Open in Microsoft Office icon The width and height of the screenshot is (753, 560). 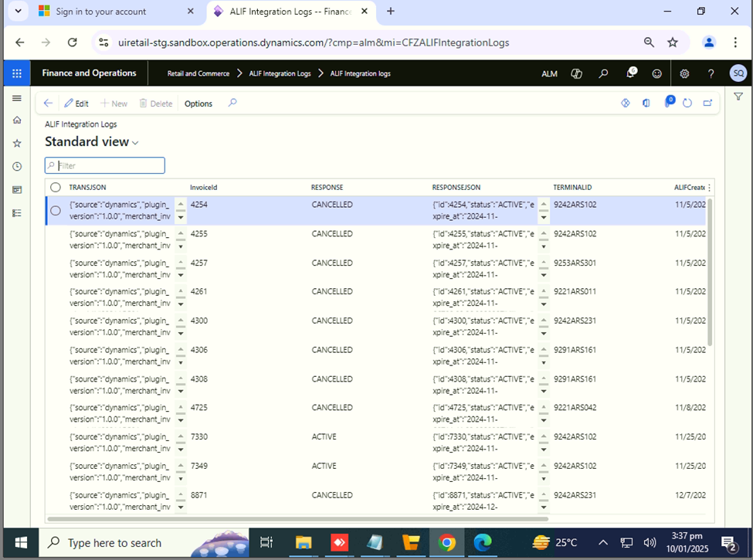click(x=646, y=103)
